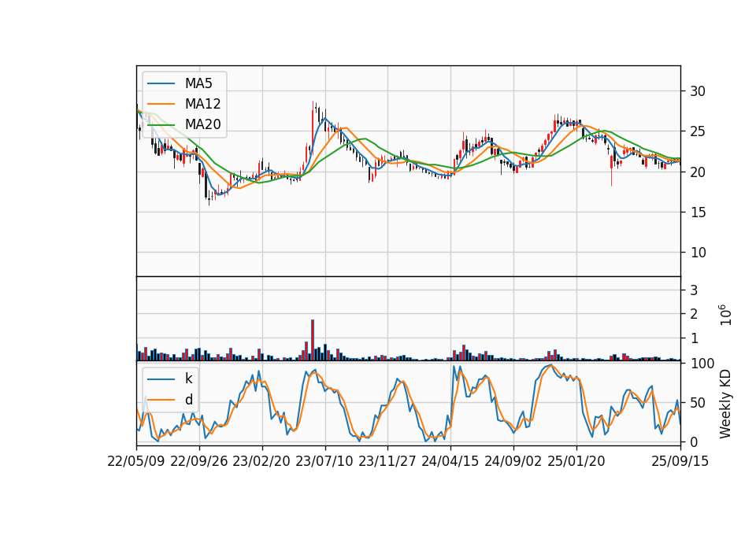
Task: Click the price axis label 15
Action: coord(697,212)
